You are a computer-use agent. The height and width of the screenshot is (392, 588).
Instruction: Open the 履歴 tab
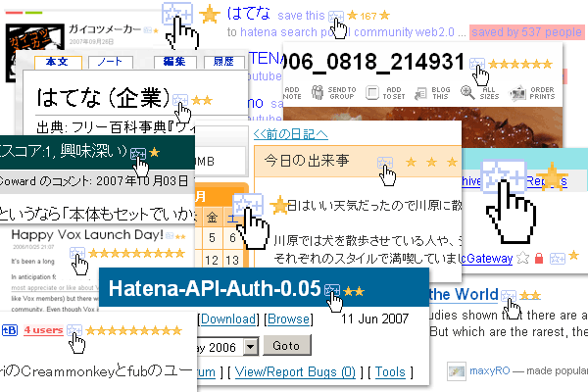point(223,63)
